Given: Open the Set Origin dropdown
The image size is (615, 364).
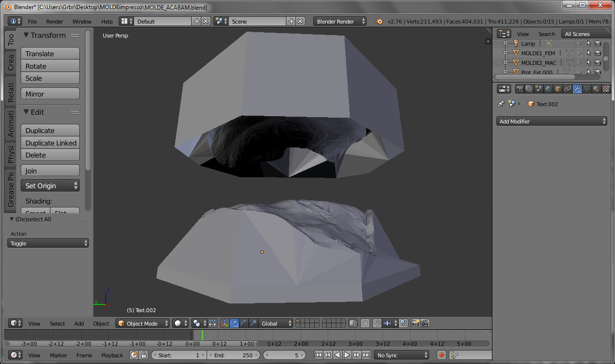Looking at the screenshot, I should [50, 185].
